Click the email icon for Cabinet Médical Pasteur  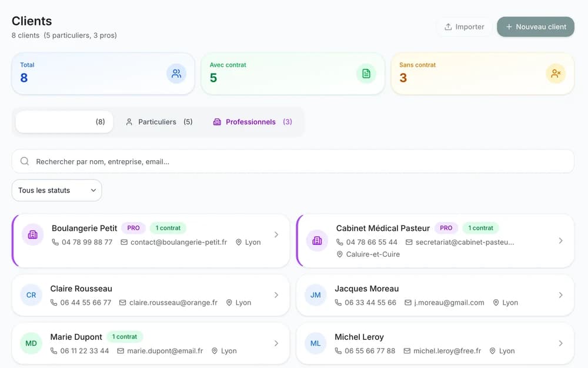409,242
